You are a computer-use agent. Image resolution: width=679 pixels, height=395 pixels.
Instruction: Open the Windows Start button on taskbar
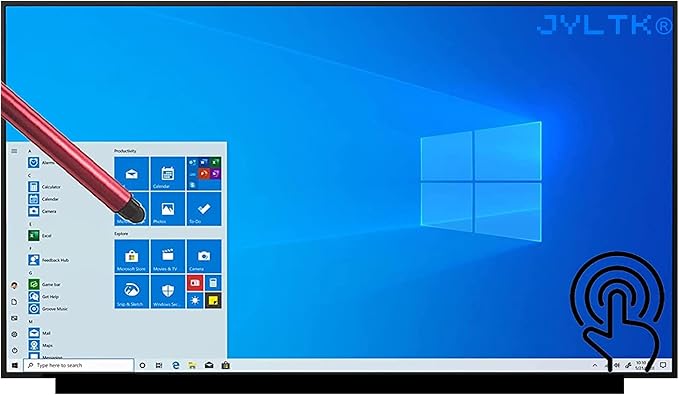tap(15, 366)
